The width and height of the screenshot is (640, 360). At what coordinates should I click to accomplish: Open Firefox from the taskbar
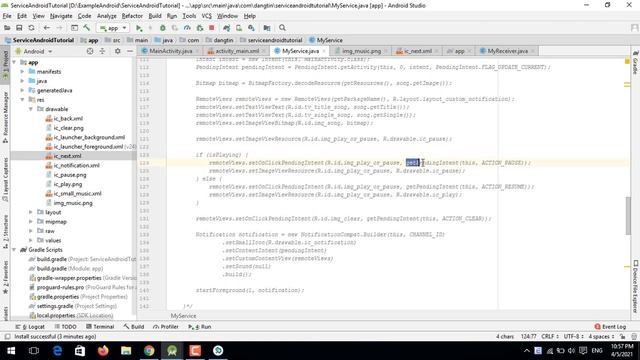pos(103,351)
